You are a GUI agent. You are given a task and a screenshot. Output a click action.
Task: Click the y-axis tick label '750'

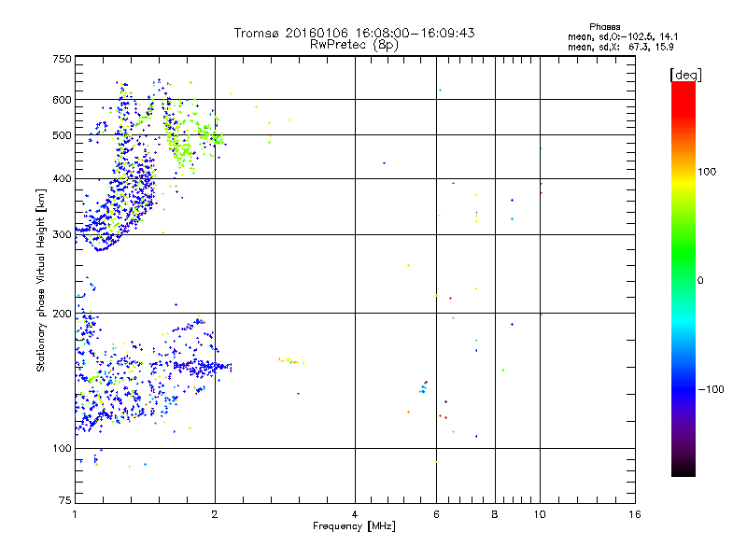pyautogui.click(x=62, y=59)
